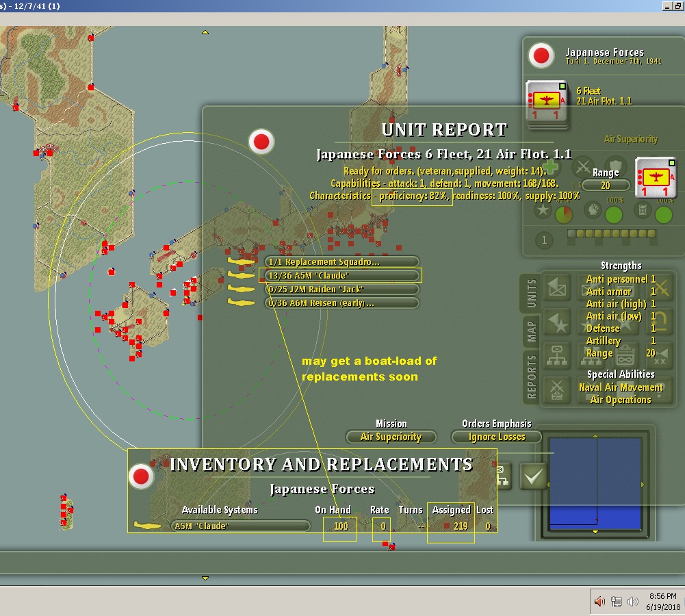
Task: Click plane icon in Available Systems row
Action: 147,526
